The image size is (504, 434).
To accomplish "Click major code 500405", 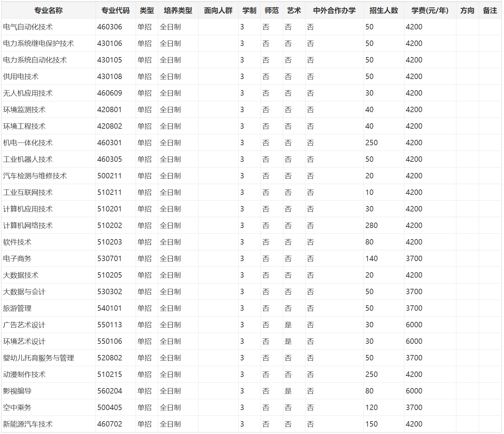I will (x=110, y=407).
